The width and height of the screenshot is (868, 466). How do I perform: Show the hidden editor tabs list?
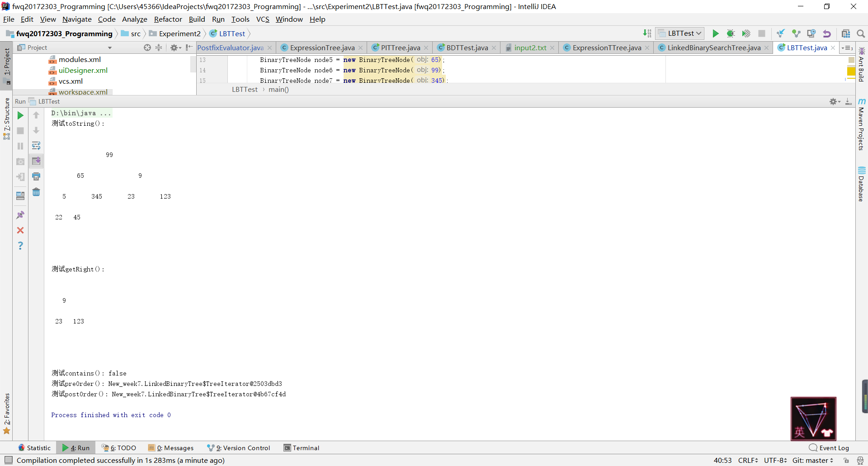[847, 48]
